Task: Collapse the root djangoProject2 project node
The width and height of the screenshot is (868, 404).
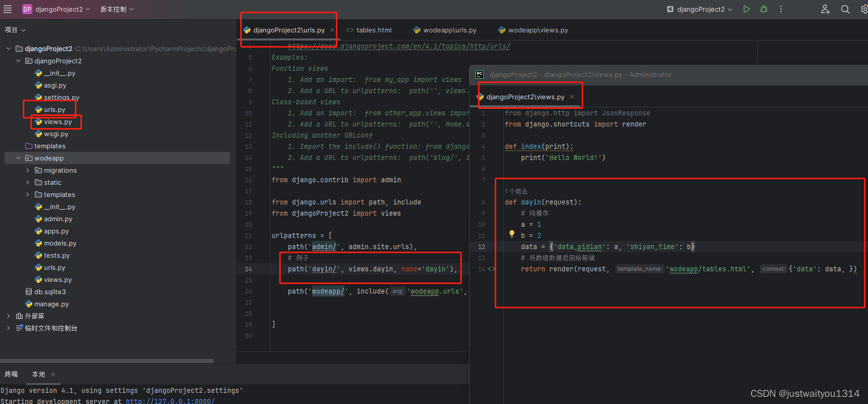Action: tap(9, 49)
